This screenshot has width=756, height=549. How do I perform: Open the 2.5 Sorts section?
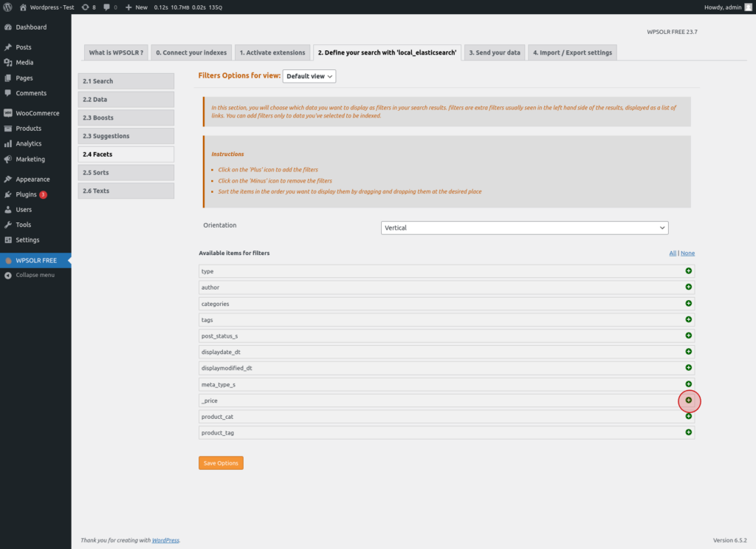click(x=126, y=173)
